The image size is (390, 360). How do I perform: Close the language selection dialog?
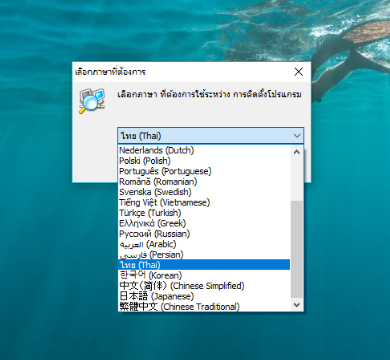point(299,72)
